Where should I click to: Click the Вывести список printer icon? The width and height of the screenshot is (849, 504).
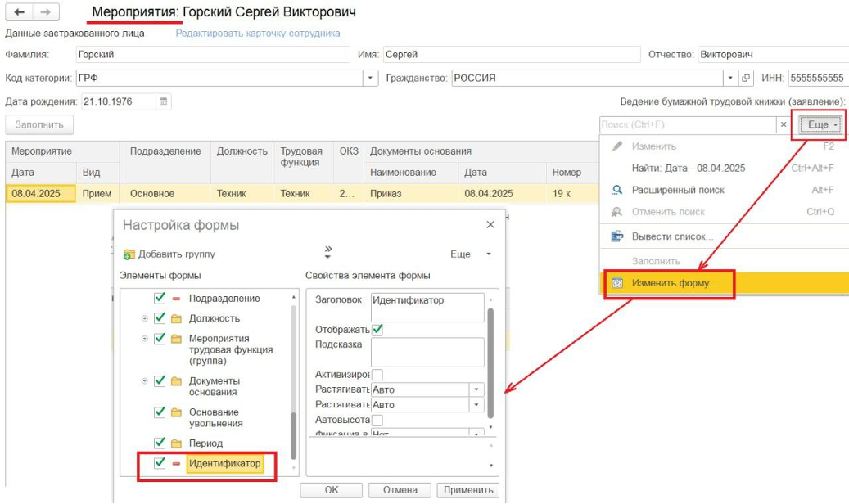click(x=617, y=236)
